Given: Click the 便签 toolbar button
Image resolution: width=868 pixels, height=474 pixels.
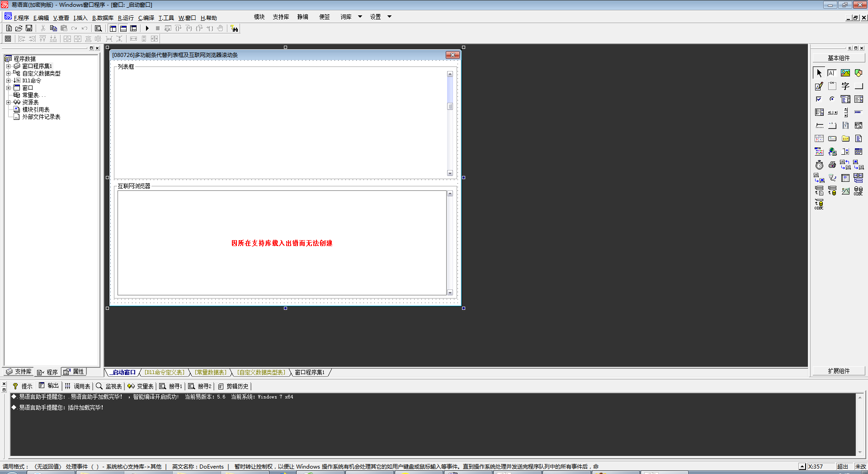Looking at the screenshot, I should (324, 17).
